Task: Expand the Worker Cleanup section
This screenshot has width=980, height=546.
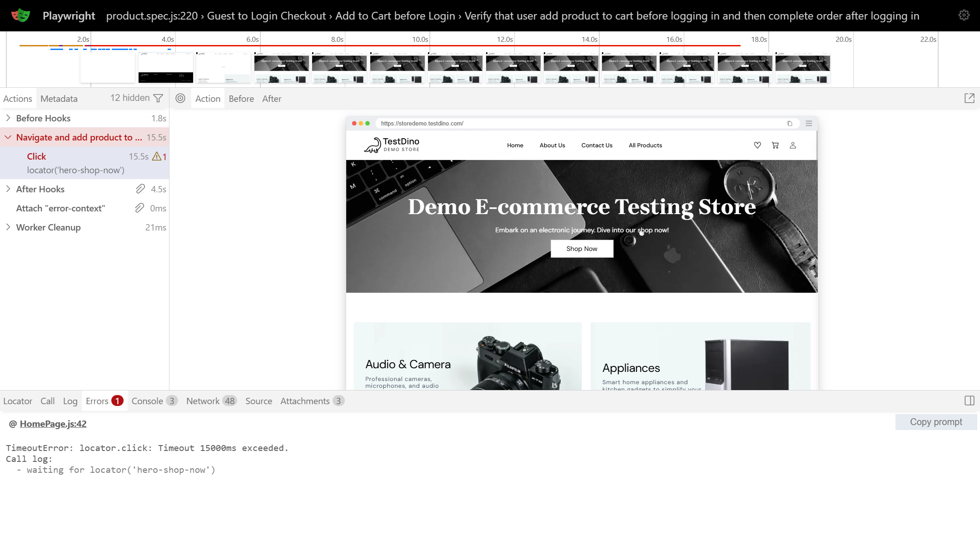Action: click(x=8, y=227)
